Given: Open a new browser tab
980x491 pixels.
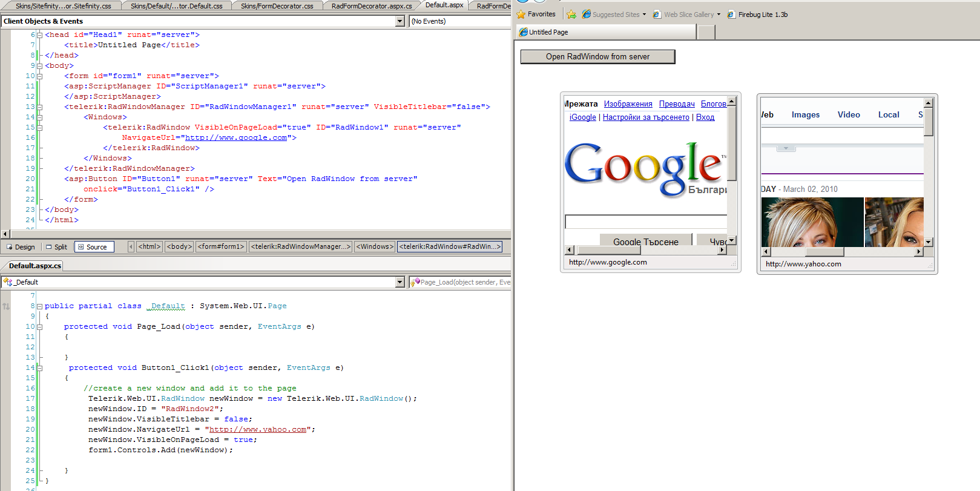Looking at the screenshot, I should click(x=706, y=32).
